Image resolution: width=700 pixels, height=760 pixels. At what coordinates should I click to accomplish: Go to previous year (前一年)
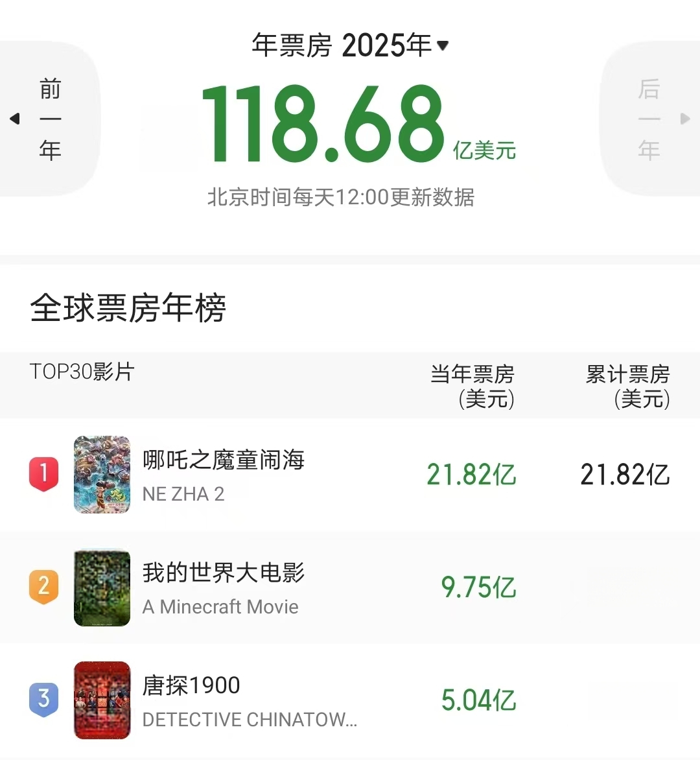50,119
